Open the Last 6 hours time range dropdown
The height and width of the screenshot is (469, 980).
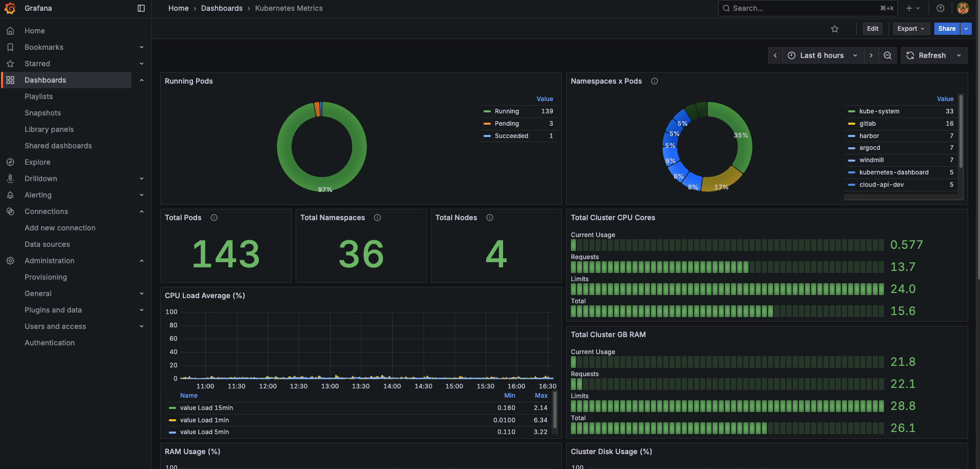(x=821, y=55)
